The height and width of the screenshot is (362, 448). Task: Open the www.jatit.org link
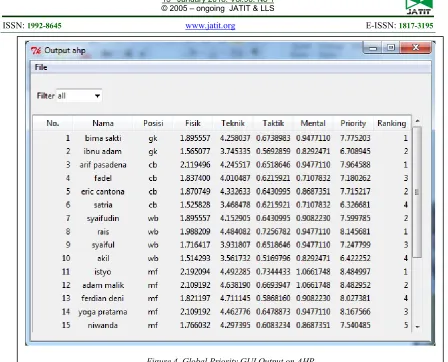[x=210, y=25]
